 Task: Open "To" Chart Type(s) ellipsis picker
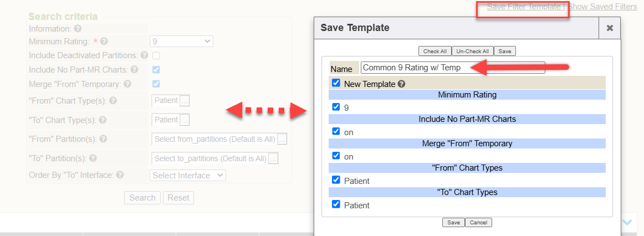pos(185,120)
